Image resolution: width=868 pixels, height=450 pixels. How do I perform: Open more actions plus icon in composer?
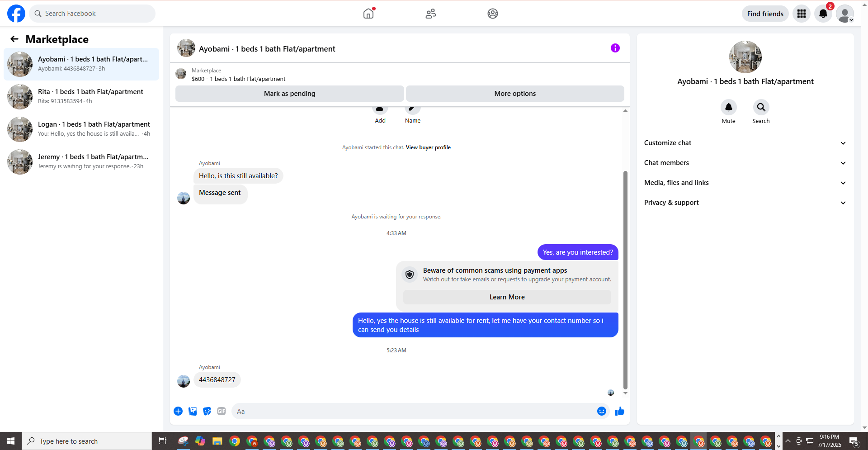[x=178, y=411]
